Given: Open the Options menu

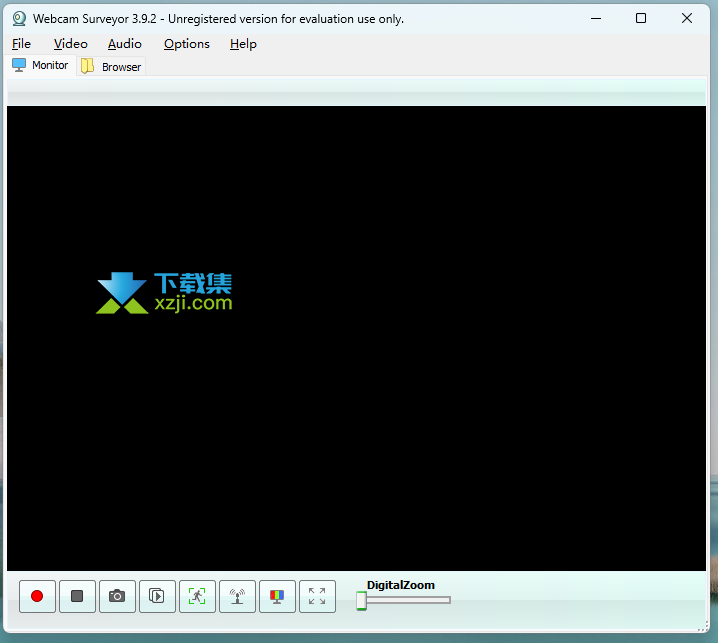Looking at the screenshot, I should click(x=187, y=44).
